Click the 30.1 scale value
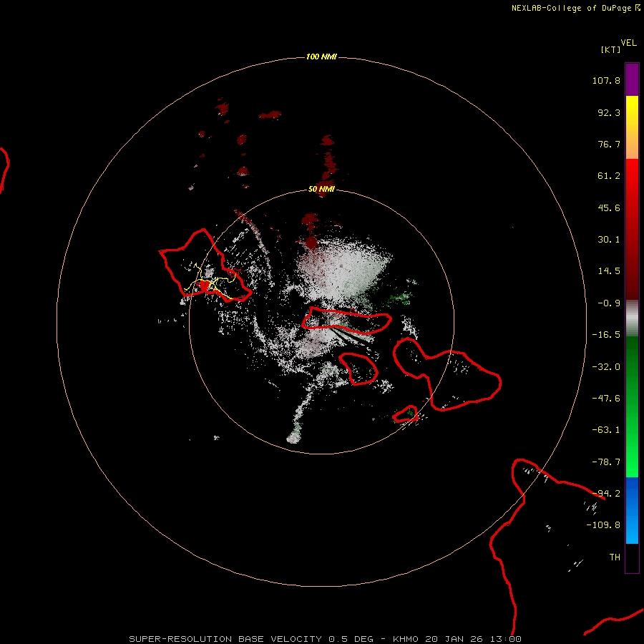The width and height of the screenshot is (644, 644). (x=609, y=240)
